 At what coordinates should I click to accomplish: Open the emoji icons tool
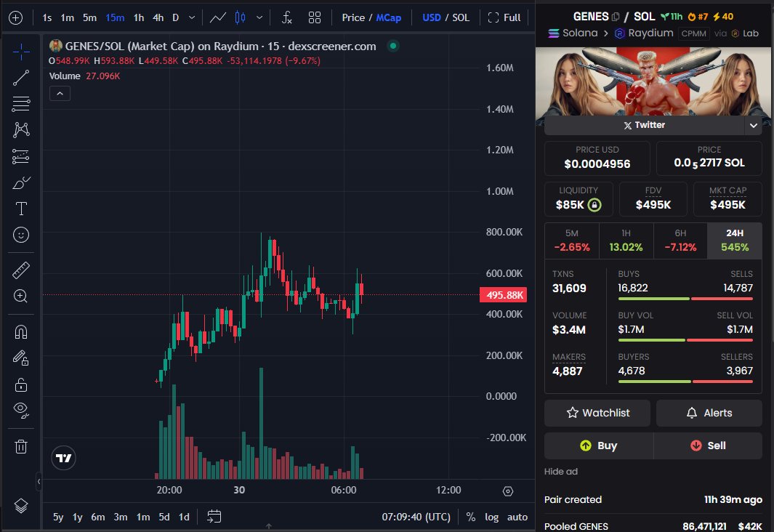pos(21,235)
